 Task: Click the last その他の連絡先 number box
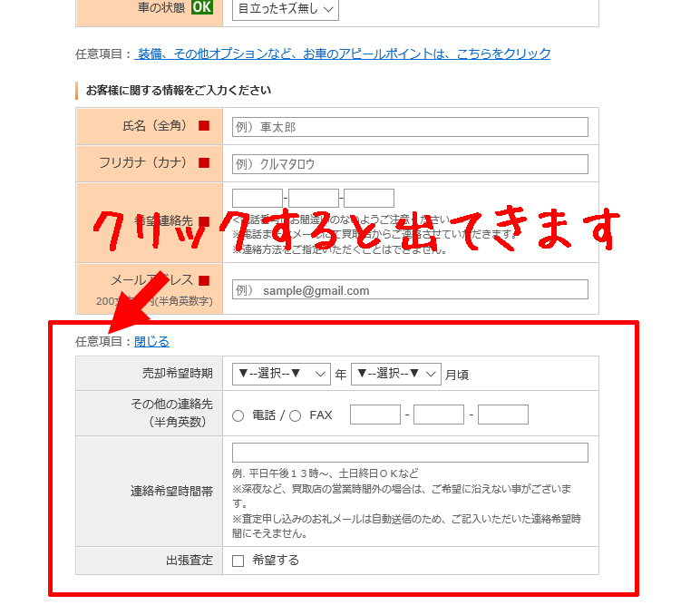[x=503, y=415]
